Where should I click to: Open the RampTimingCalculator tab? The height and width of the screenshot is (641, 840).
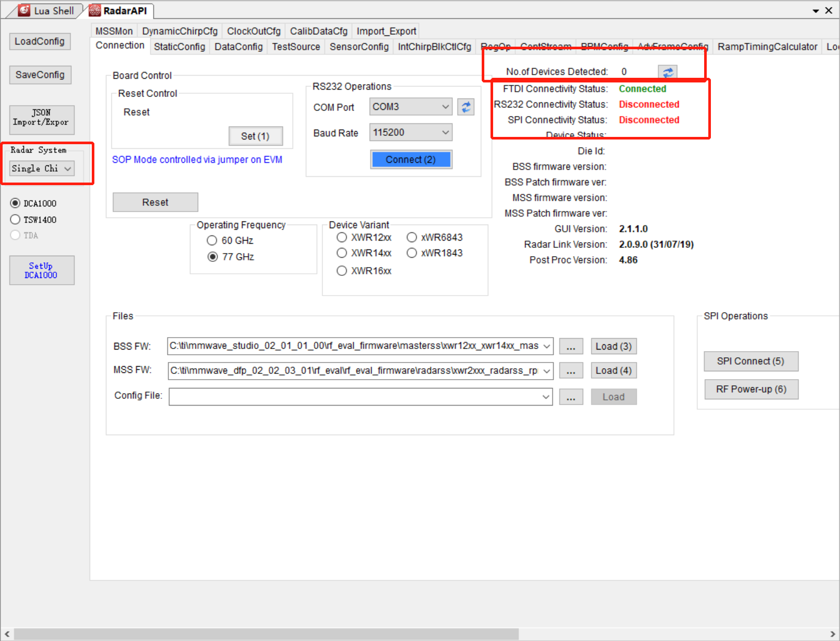(767, 47)
